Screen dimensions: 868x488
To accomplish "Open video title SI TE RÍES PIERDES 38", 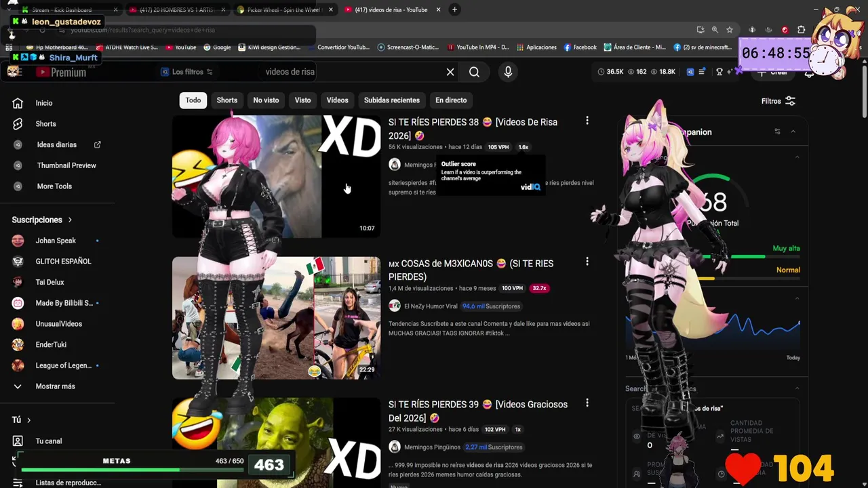I will pyautogui.click(x=473, y=129).
